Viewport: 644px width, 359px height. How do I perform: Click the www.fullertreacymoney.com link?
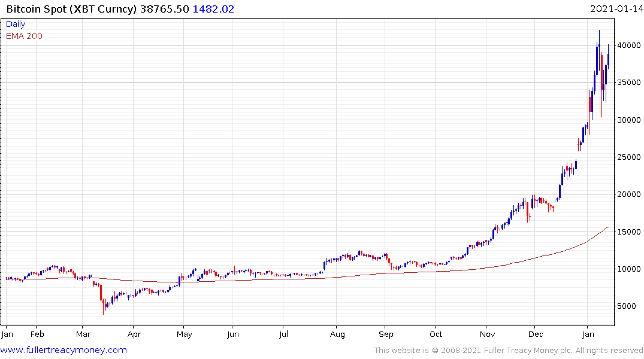64,350
